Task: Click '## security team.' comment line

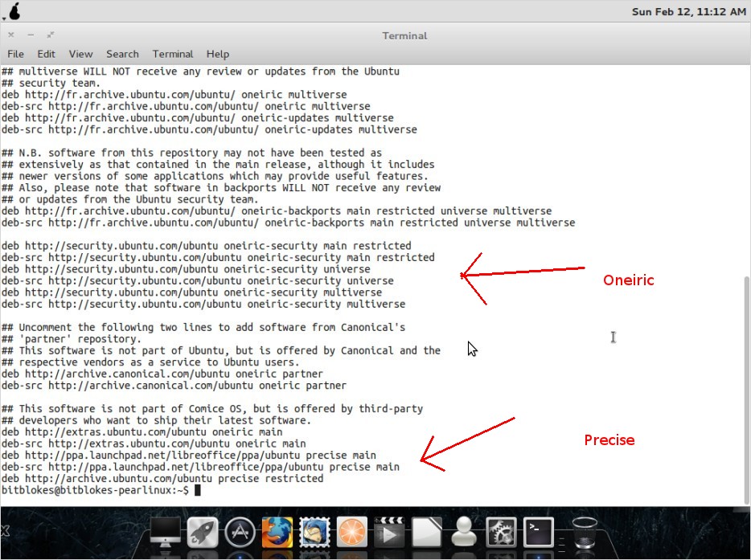Action: coord(51,83)
